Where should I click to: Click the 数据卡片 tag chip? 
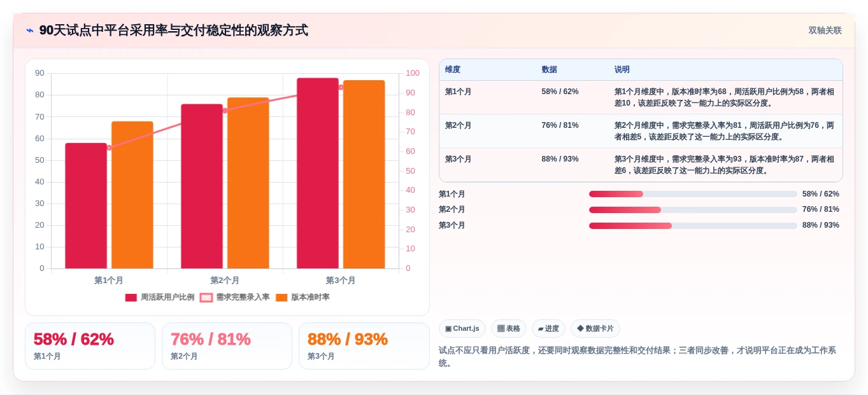[595, 328]
